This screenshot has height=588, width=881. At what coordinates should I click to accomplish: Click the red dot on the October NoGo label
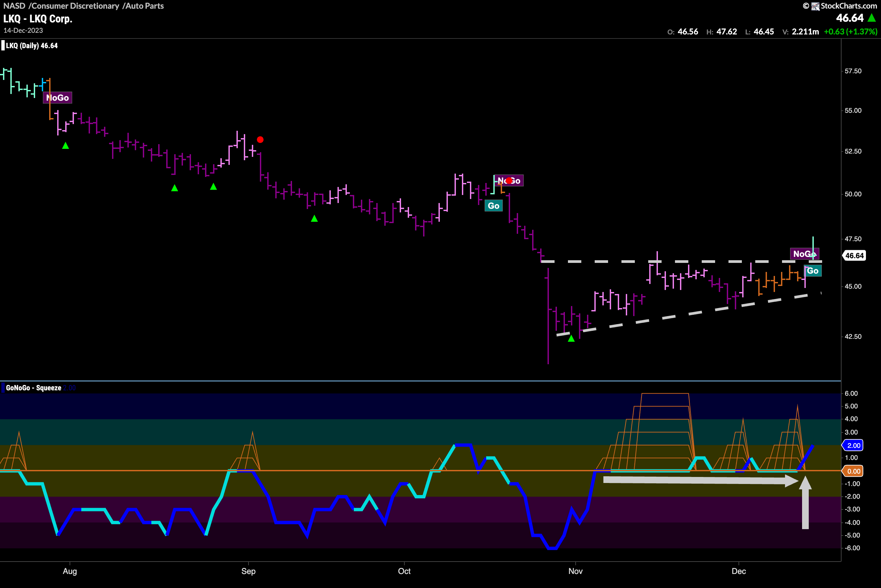(x=509, y=181)
